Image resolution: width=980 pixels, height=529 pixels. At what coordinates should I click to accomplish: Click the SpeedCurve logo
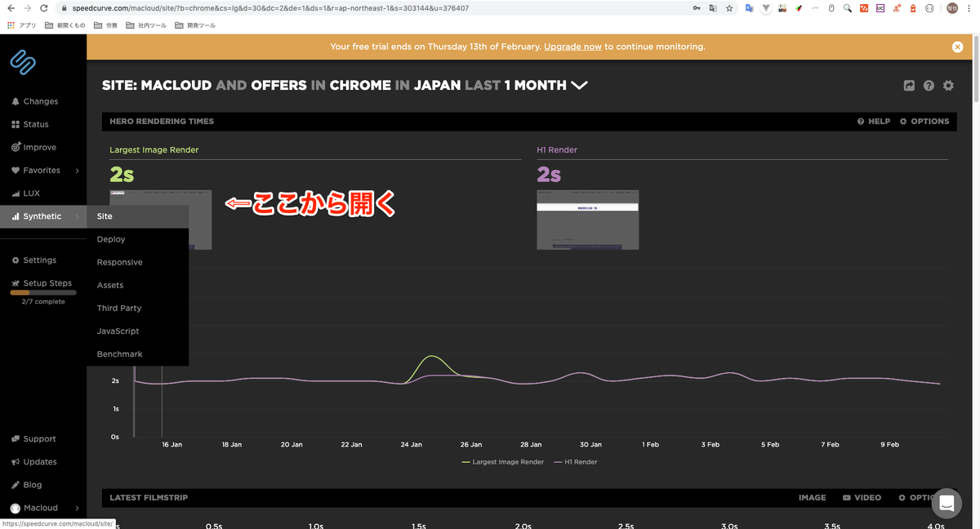coord(21,62)
